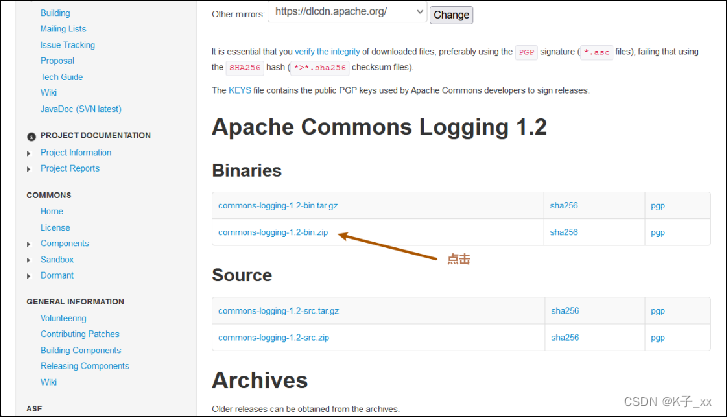Open the License link

55,228
